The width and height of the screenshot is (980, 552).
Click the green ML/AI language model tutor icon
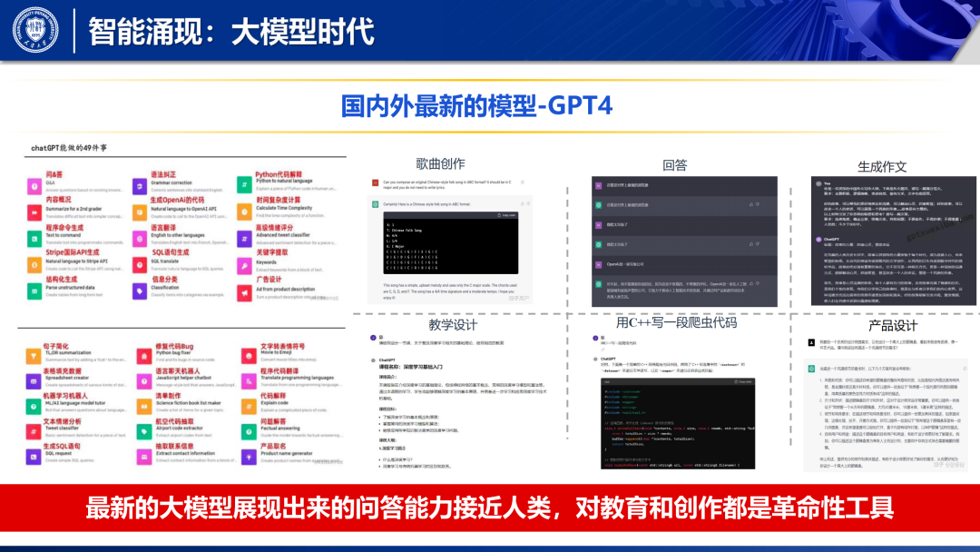coord(34,407)
